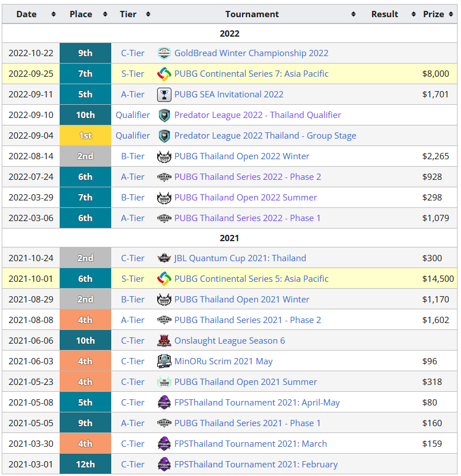Open Onslaught League Season 6 link
461x476 pixels.
(x=230, y=341)
